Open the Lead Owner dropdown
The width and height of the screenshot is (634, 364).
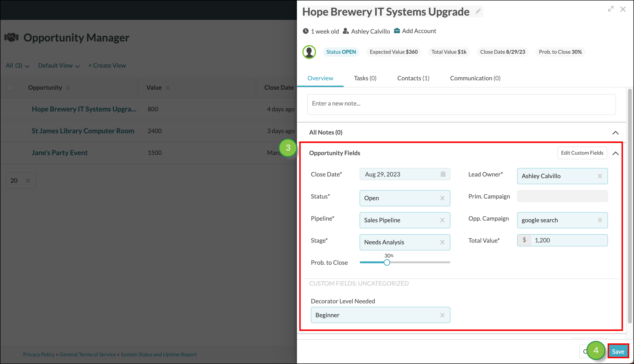[x=562, y=176]
